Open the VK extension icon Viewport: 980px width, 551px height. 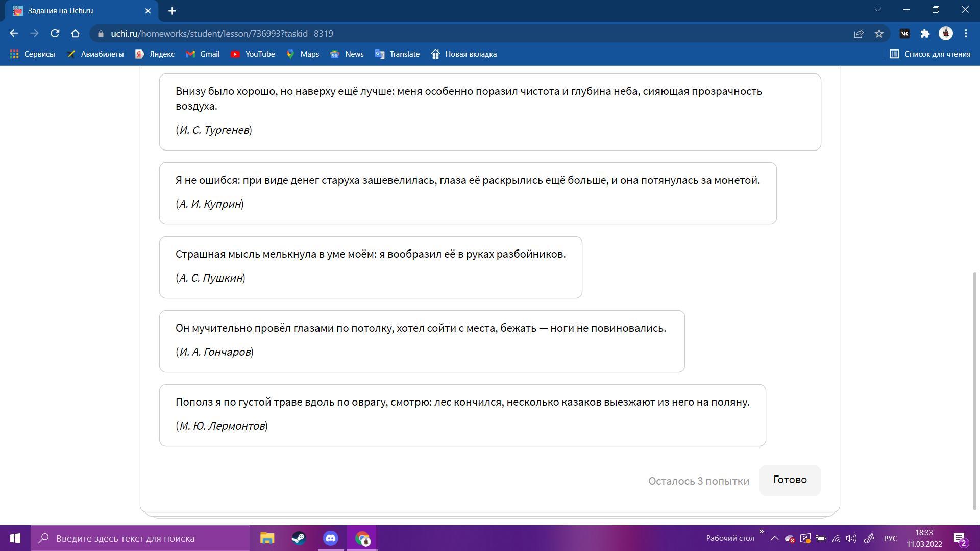(904, 33)
